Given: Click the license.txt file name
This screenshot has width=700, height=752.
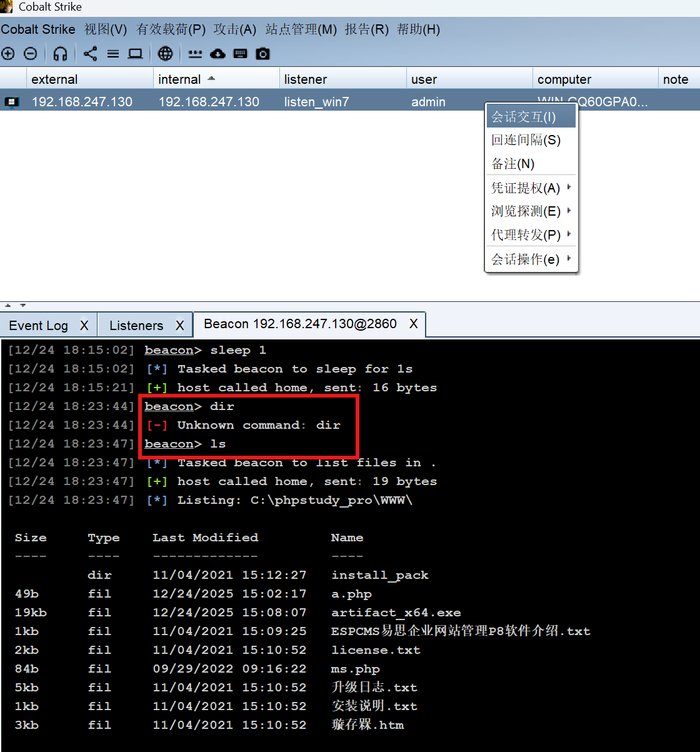Looking at the screenshot, I should click(x=376, y=650).
